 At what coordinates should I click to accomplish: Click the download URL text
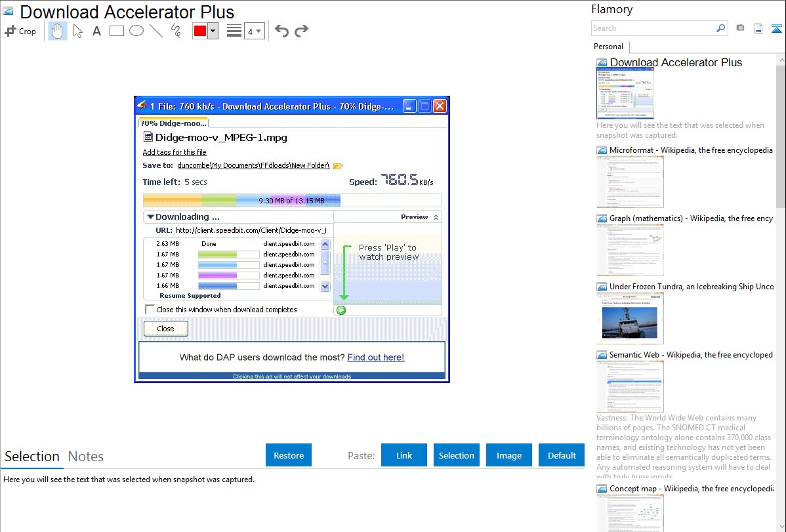251,231
